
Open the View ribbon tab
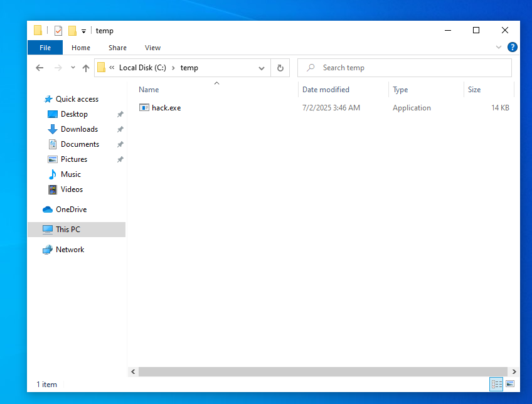(152, 48)
